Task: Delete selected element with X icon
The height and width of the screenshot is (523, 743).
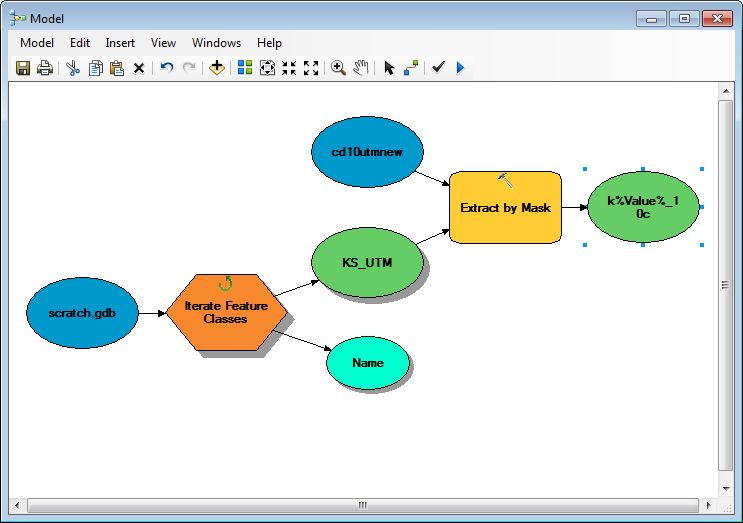Action: [x=139, y=68]
